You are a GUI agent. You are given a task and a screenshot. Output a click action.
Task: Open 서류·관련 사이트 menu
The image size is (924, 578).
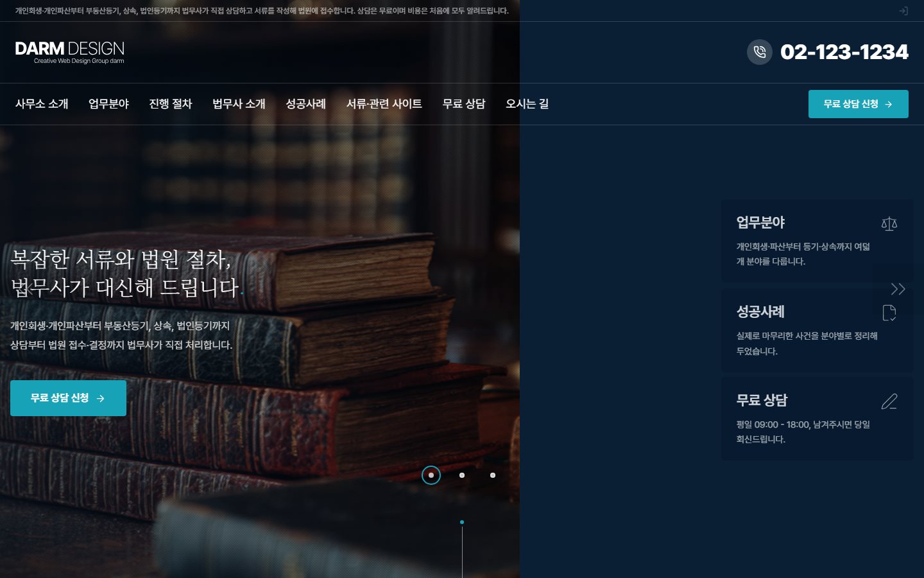pyautogui.click(x=384, y=104)
